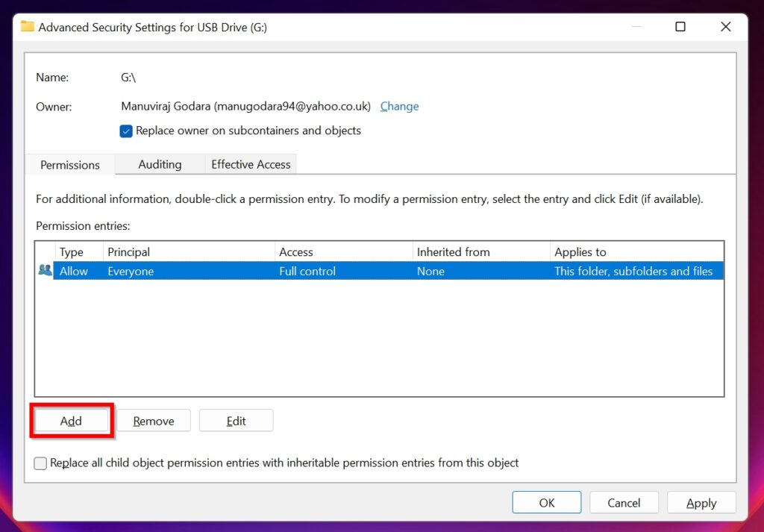Click the Remove button
Viewport: 764px width, 532px height.
(x=153, y=420)
